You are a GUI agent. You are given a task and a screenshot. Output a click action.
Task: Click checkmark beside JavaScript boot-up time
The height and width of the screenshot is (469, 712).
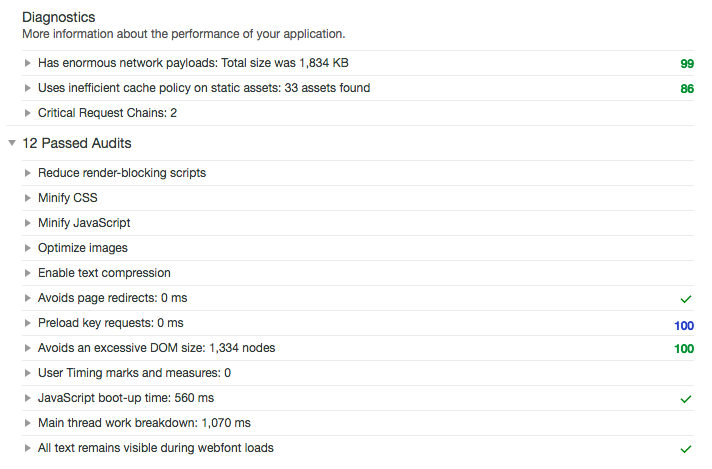pos(686,399)
